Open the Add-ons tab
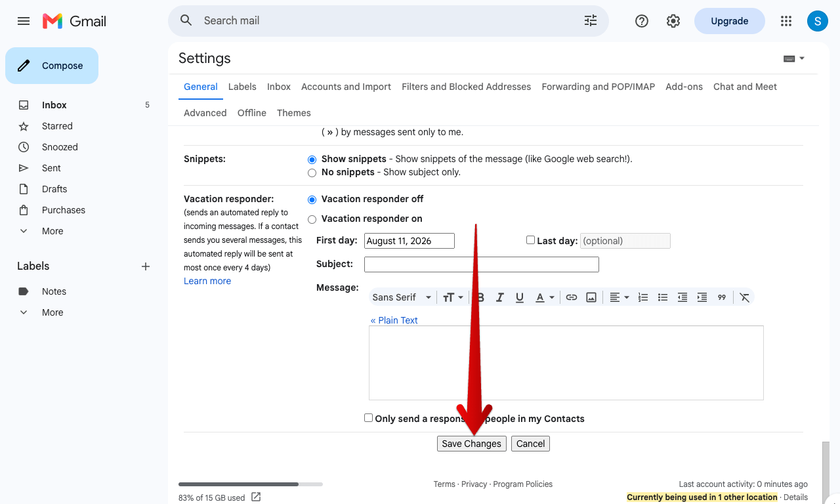 (x=684, y=87)
